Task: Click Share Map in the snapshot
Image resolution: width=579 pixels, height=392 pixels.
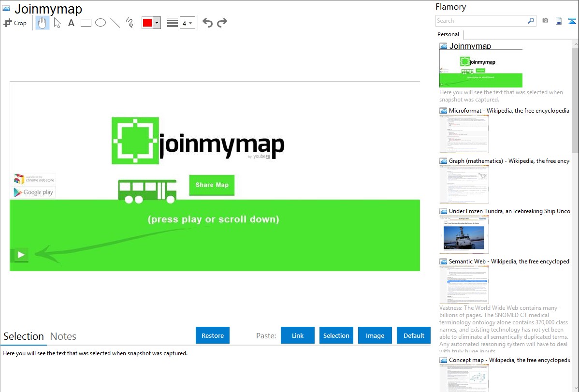Action: (x=212, y=185)
